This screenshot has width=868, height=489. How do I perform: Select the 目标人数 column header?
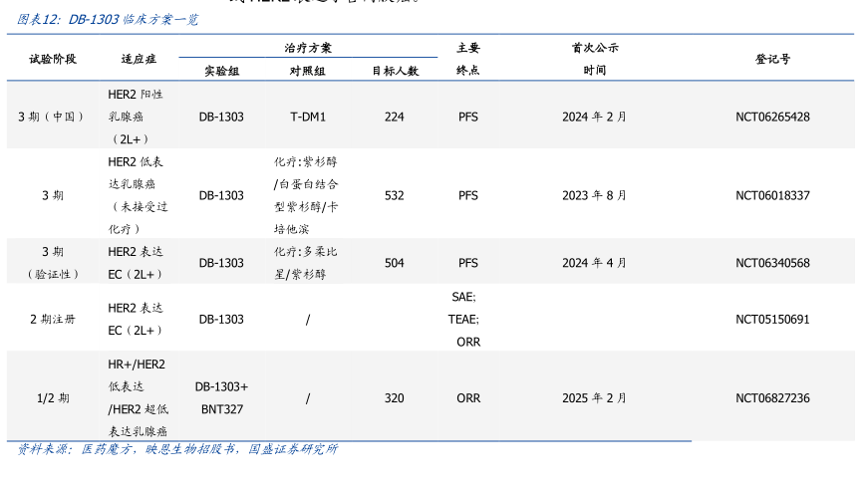(x=395, y=71)
